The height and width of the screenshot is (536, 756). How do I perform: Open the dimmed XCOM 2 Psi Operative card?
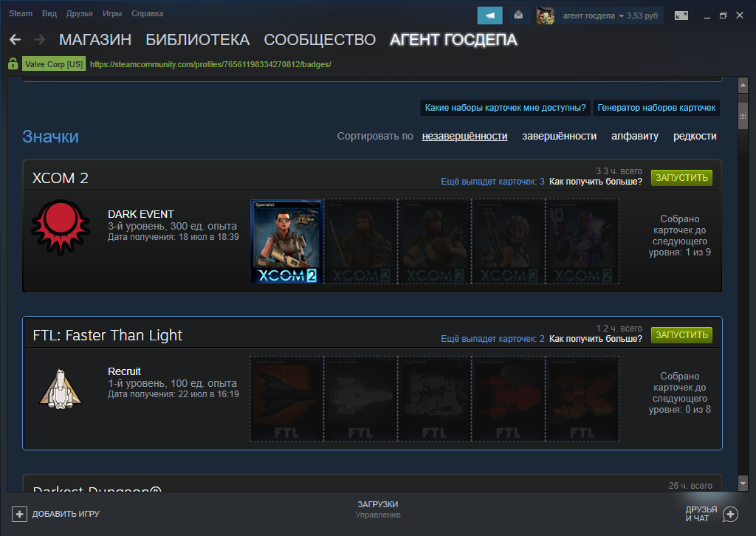pos(583,241)
